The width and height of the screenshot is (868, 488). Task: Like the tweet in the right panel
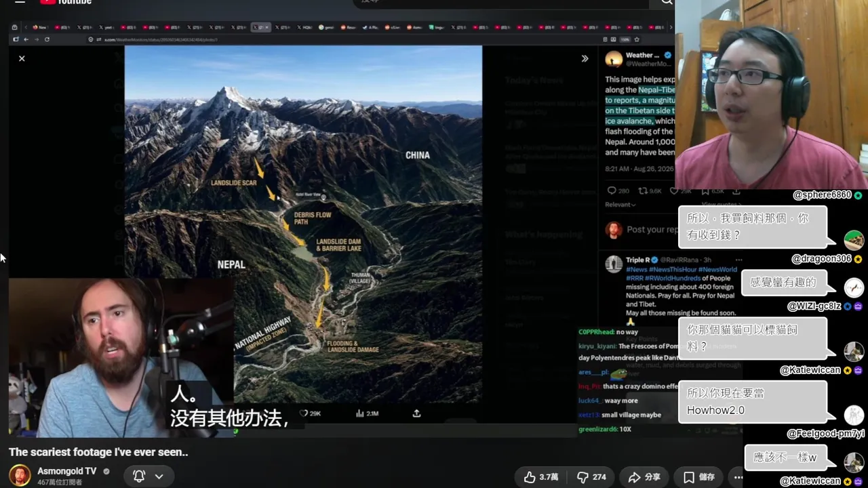[x=681, y=191]
